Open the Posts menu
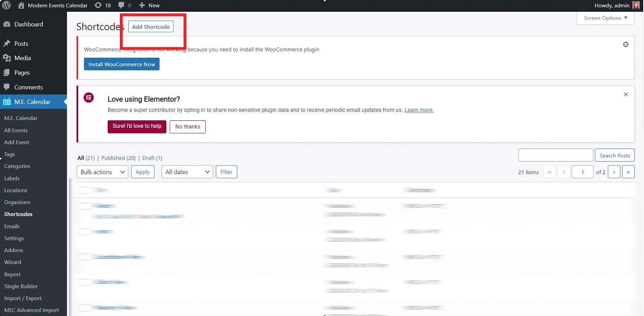Image resolution: width=644 pixels, height=316 pixels. pos(21,44)
